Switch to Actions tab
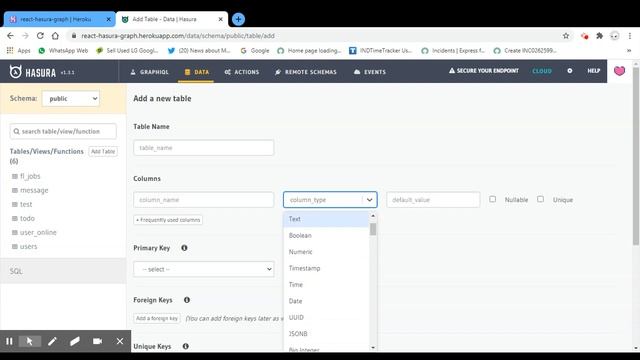This screenshot has height=360, width=640. pos(242,72)
